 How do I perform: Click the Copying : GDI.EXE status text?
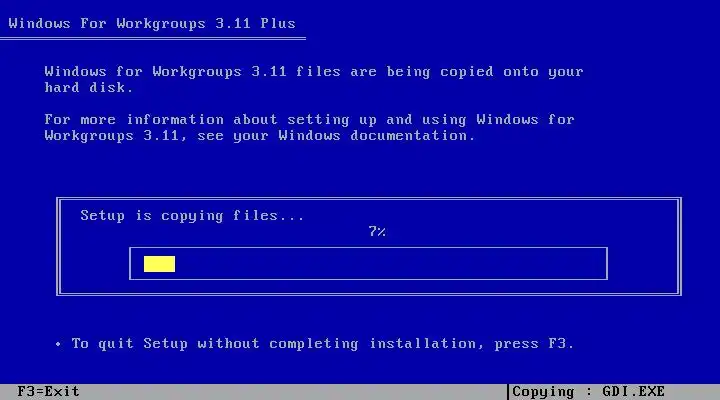(x=588, y=392)
